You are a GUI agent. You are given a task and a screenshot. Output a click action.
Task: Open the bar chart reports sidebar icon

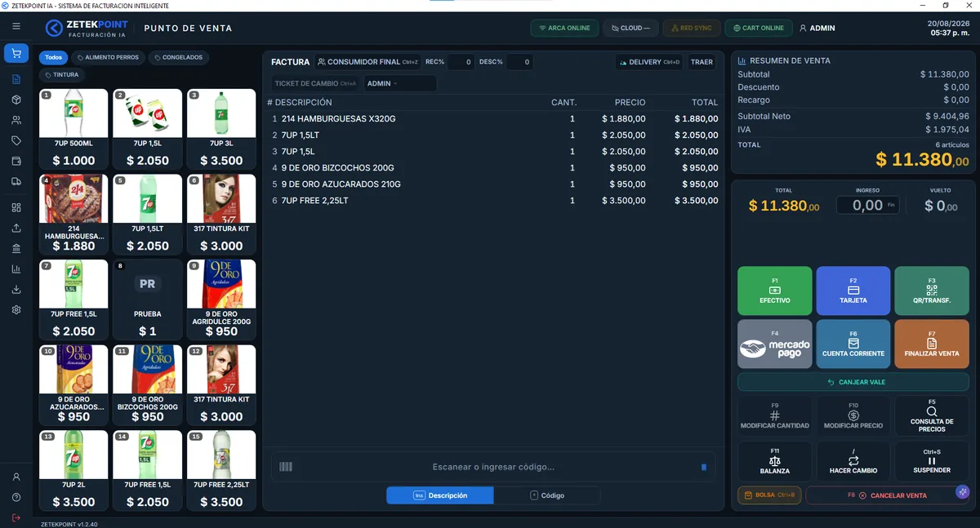click(16, 268)
